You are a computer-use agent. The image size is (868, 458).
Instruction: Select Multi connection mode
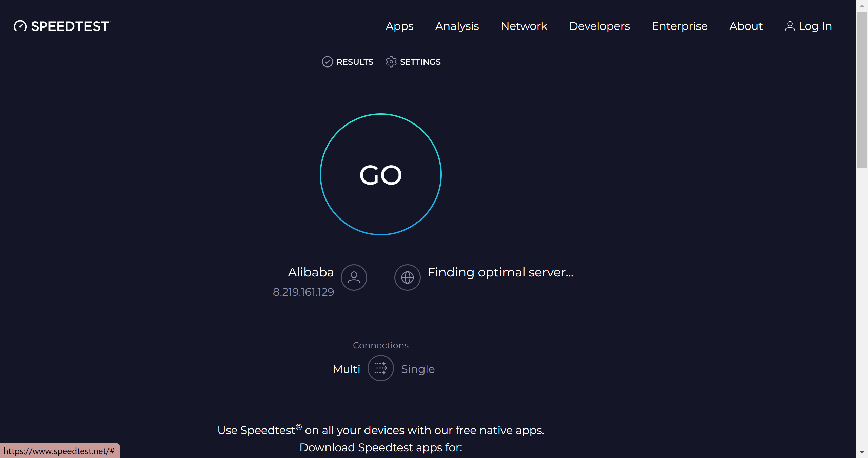(346, 369)
